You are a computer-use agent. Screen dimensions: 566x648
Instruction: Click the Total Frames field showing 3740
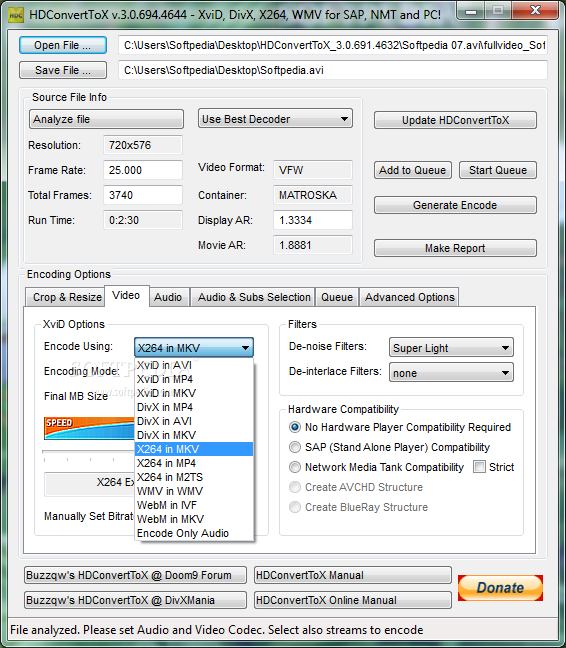click(143, 195)
